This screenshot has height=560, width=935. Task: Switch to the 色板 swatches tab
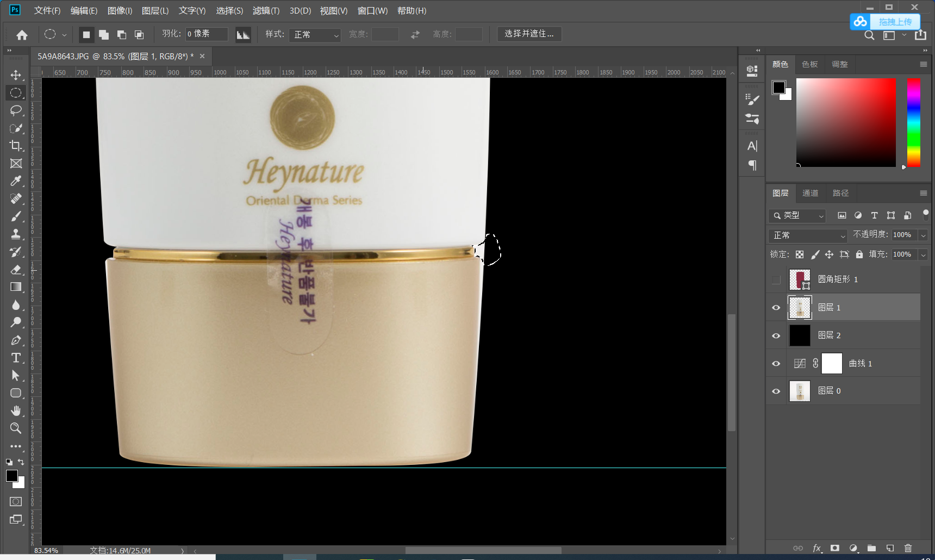pos(810,64)
